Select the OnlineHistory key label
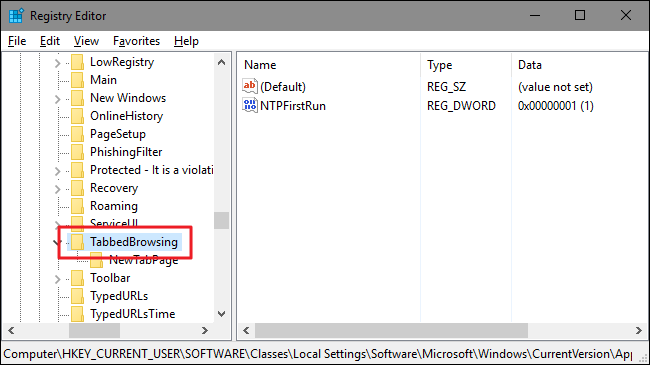This screenshot has height=365, width=650. (126, 116)
